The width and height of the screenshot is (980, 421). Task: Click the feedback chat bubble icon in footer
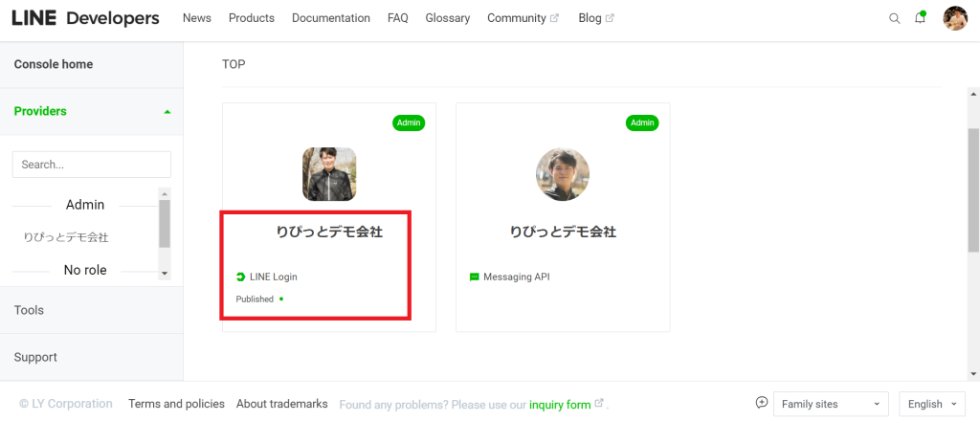pyautogui.click(x=761, y=402)
